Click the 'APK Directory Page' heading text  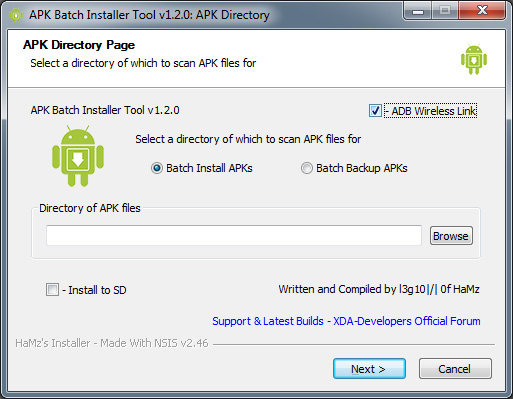coord(79,45)
